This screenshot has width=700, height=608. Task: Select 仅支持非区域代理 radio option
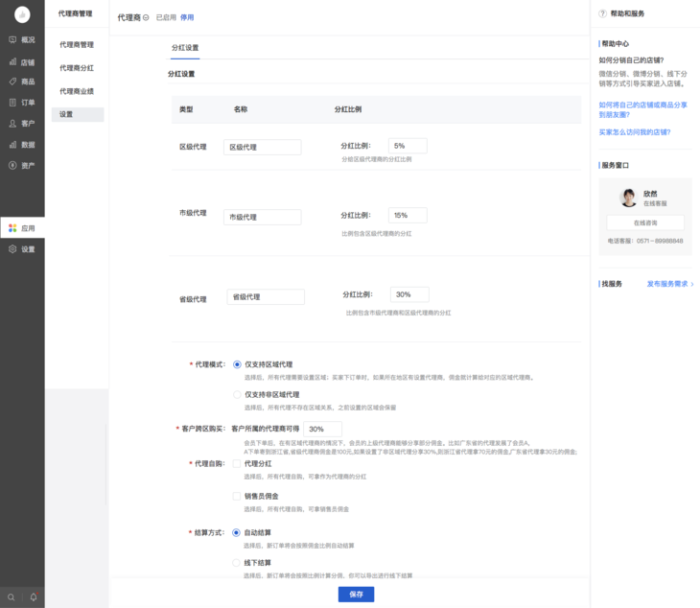237,394
